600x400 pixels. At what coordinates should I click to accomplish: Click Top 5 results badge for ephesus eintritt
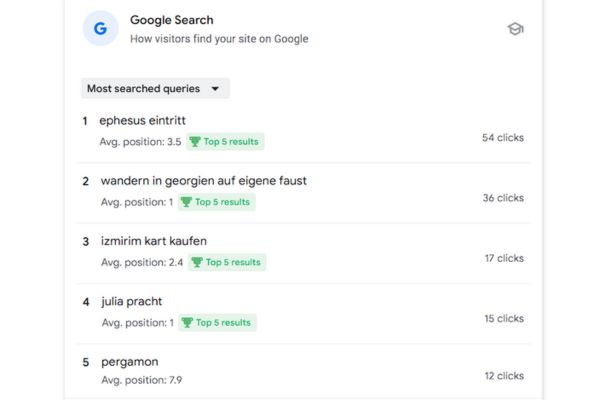click(225, 142)
